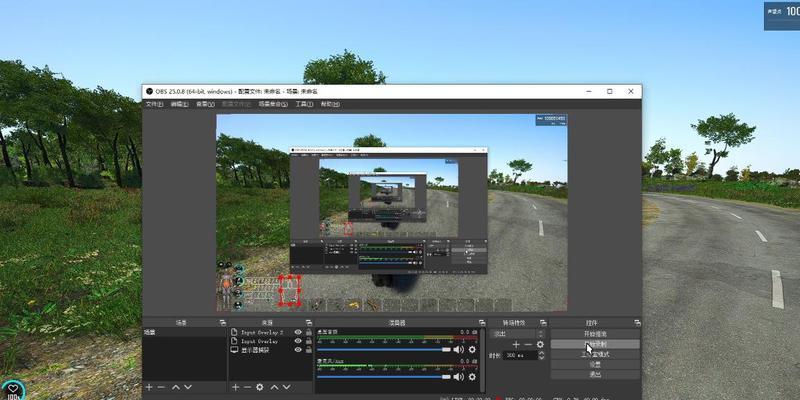Screen dimensions: 800x400
Task: Open the 编辑(E) menu in OBS
Action: [179, 104]
